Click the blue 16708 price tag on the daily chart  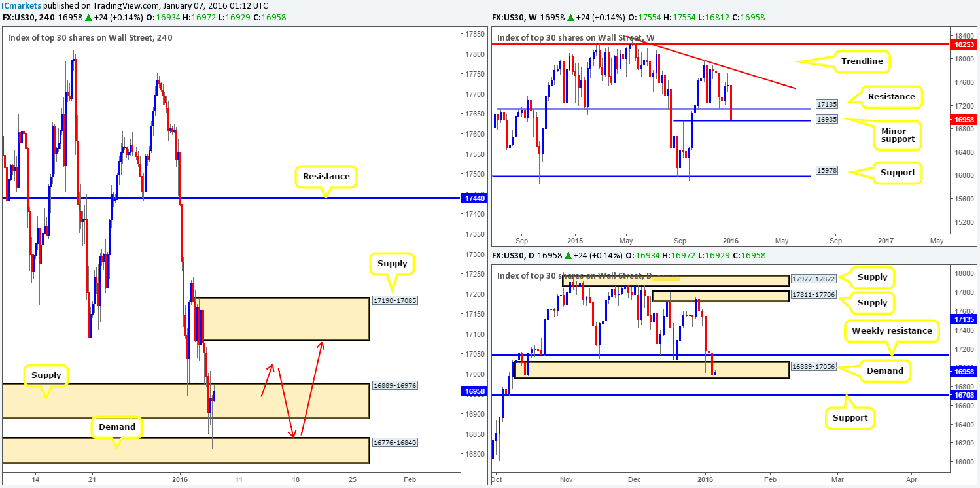[963, 394]
